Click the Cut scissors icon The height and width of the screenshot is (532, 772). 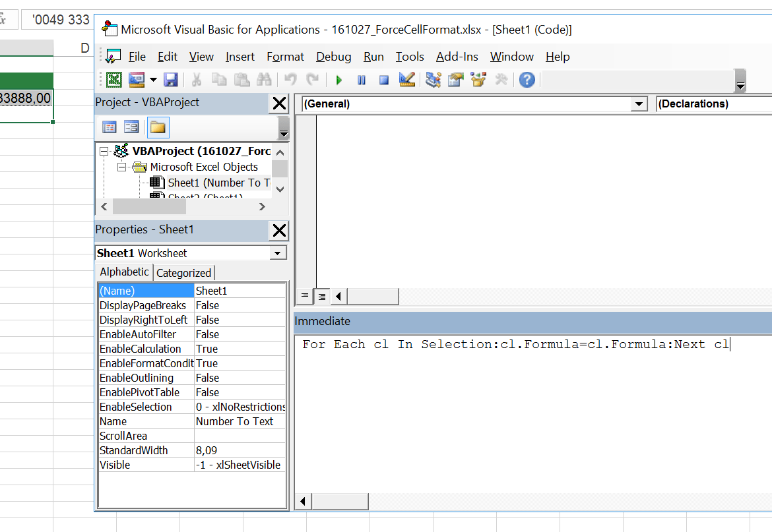(197, 80)
